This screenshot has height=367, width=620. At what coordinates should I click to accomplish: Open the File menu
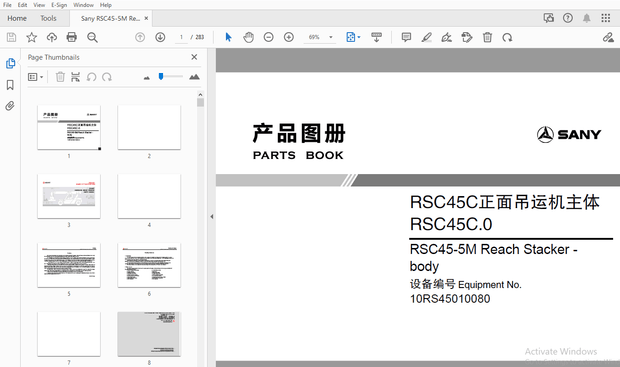pyautogui.click(x=7, y=5)
